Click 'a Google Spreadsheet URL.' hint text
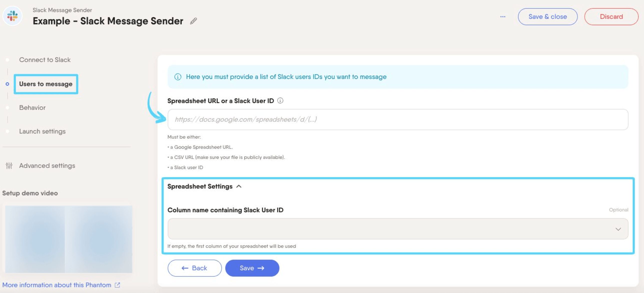 [201, 147]
